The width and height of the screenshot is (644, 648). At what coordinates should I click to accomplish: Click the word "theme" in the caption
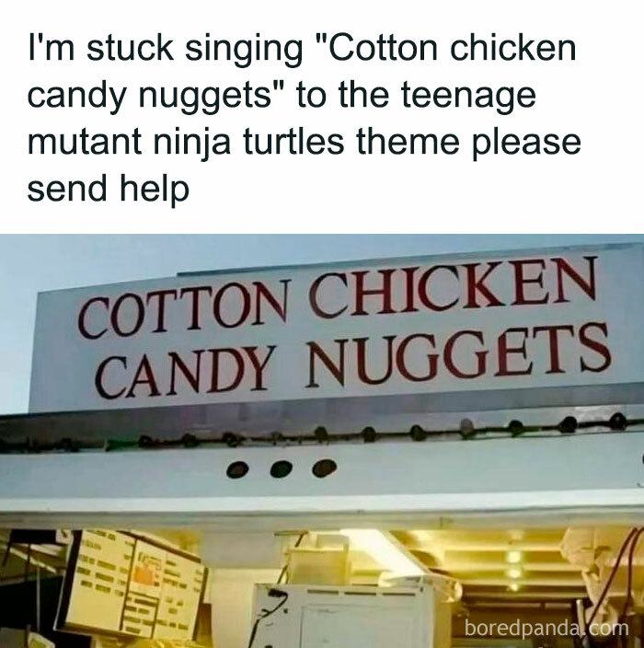(408, 141)
